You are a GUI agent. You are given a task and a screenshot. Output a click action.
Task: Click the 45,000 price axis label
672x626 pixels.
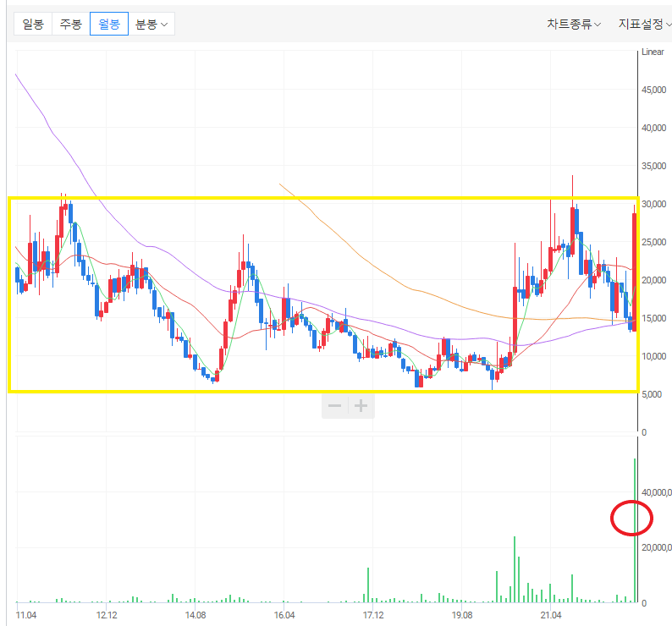pos(653,90)
